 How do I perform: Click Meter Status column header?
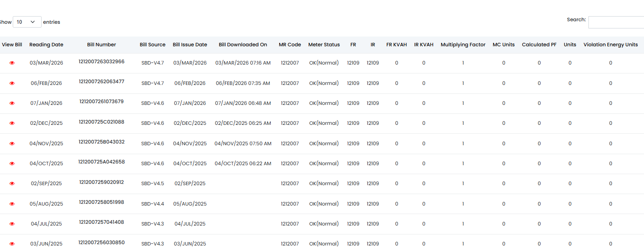click(x=324, y=45)
